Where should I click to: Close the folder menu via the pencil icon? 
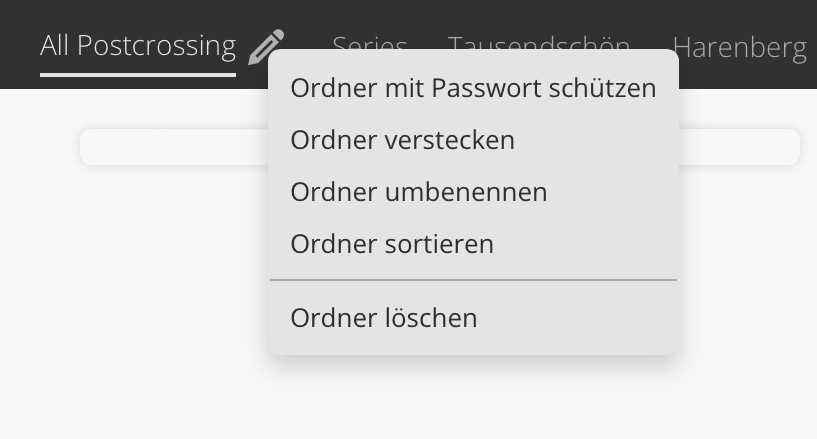266,47
